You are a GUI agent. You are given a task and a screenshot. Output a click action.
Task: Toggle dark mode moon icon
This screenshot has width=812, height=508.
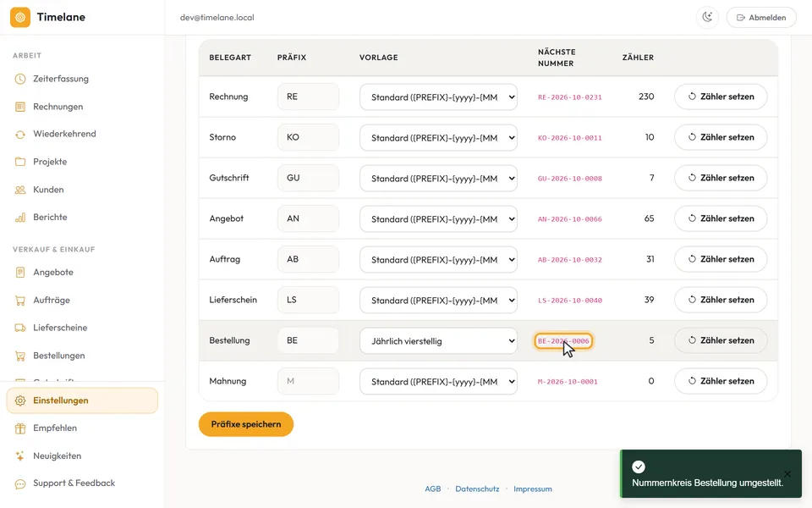(707, 17)
